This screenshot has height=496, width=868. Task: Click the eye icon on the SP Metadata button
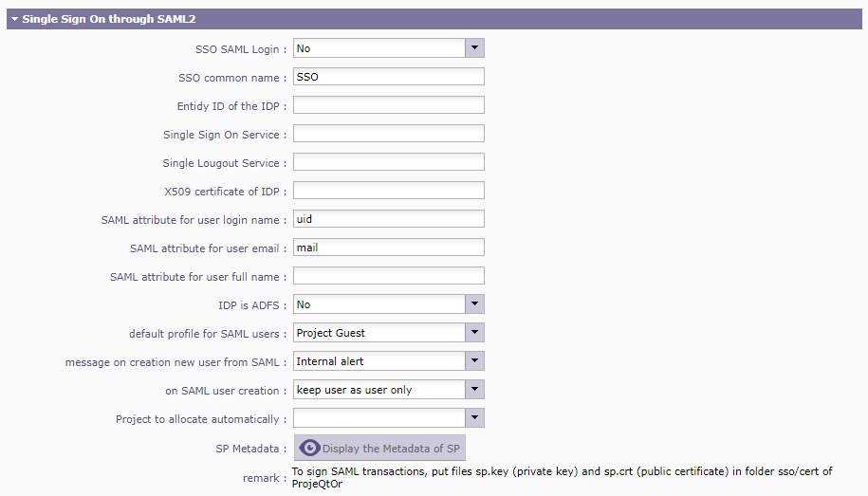tap(309, 449)
